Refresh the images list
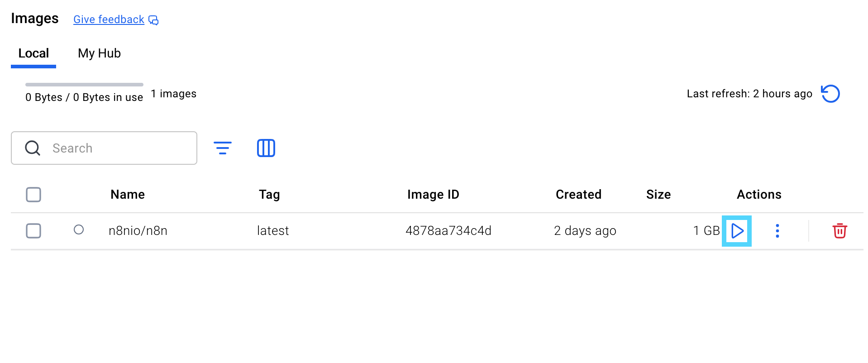This screenshot has width=868, height=363. pos(830,94)
